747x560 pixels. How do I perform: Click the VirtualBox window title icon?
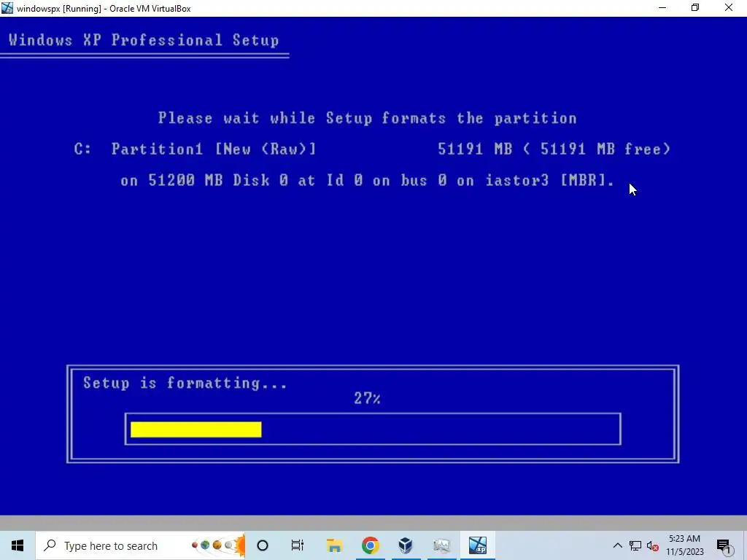(x=7, y=8)
